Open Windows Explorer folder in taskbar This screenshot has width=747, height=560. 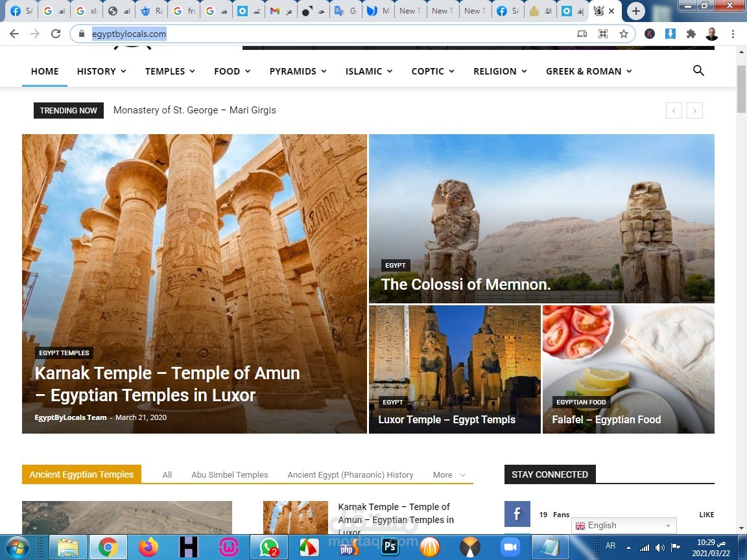point(68,547)
